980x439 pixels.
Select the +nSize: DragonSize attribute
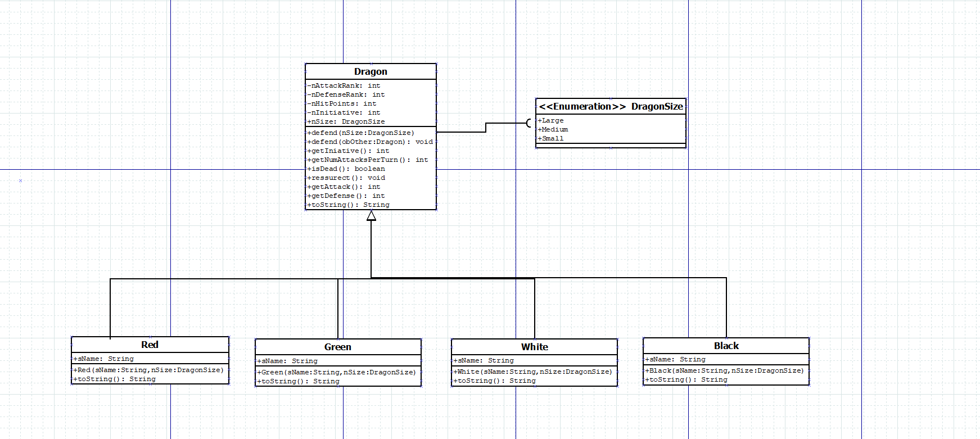(346, 121)
